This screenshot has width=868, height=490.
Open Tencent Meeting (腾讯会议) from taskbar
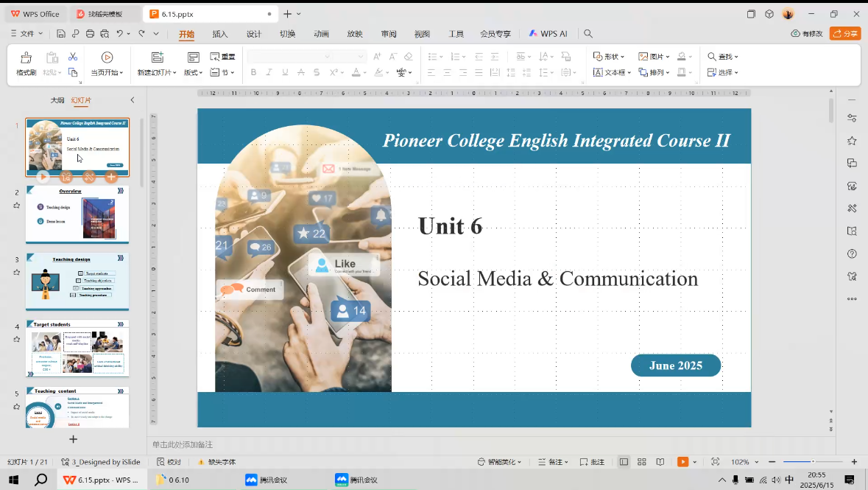click(267, 480)
